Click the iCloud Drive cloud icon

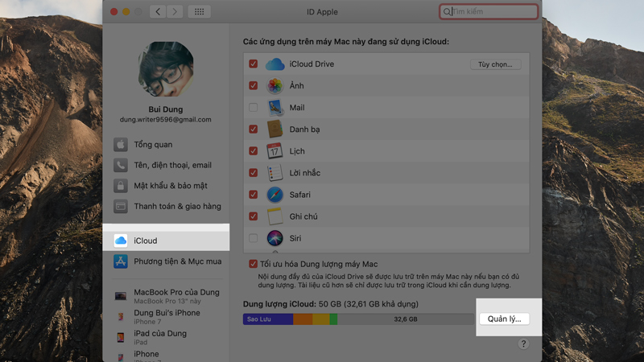[x=275, y=64]
